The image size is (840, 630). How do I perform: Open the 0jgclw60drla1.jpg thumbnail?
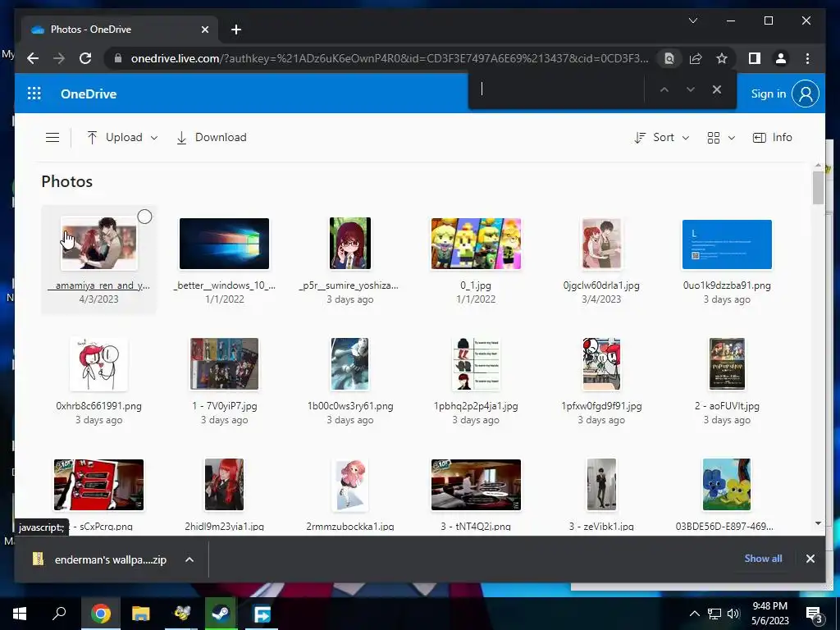tap(601, 244)
